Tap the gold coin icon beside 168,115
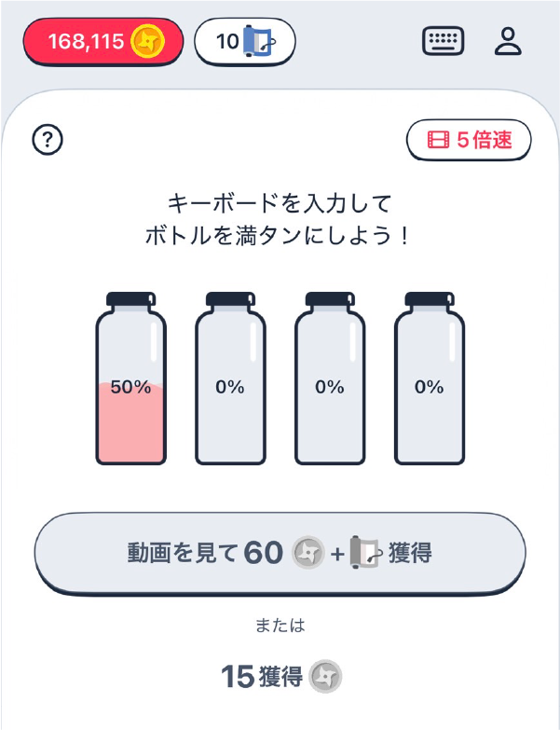Screen dimensions: 560x730 147,41
